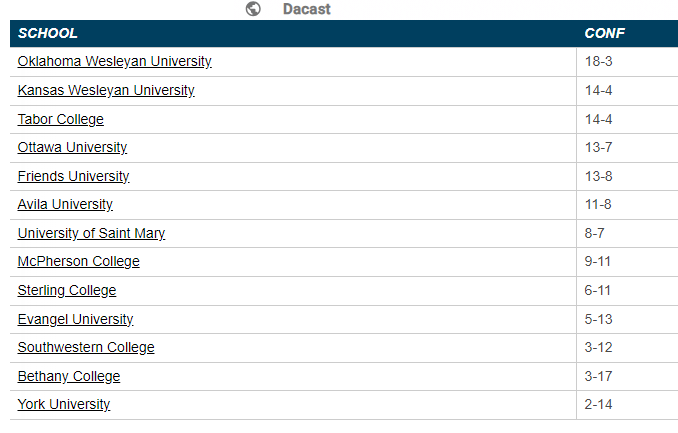Click the Avila University link
Image resolution: width=678 pixels, height=433 pixels.
(65, 205)
